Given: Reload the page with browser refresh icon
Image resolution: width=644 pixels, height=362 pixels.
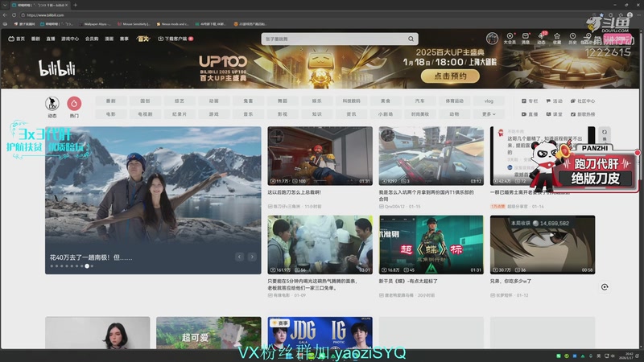Looking at the screenshot, I should (x=14, y=14).
